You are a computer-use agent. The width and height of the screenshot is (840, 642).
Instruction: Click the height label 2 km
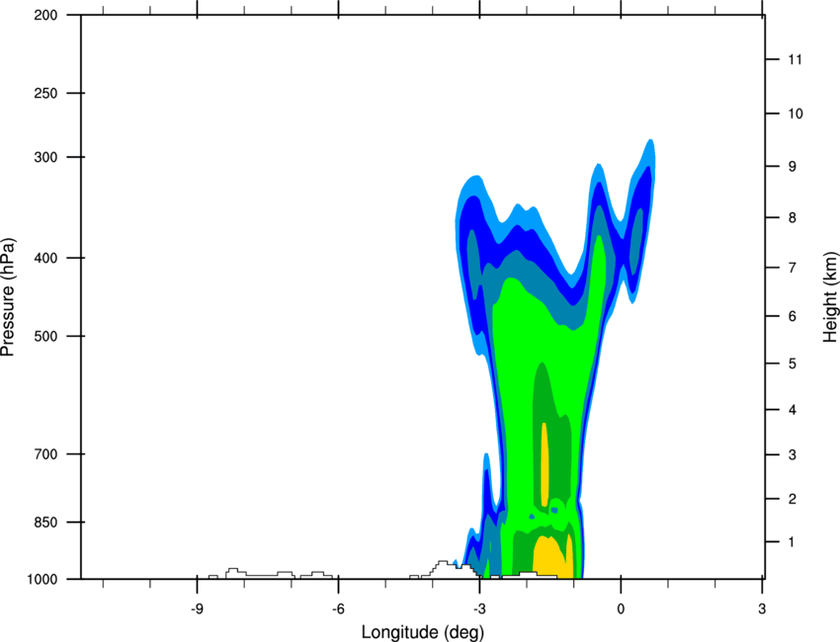click(793, 499)
